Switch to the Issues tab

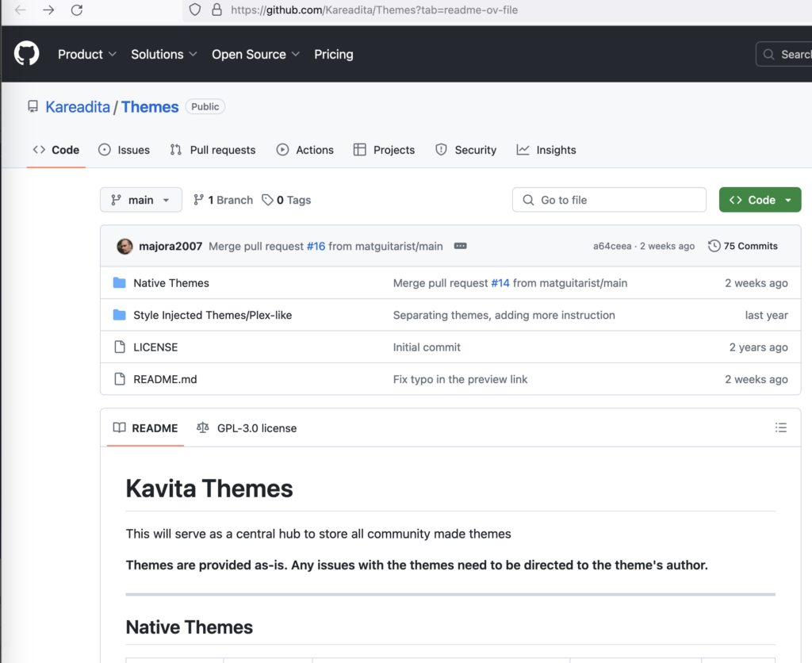124,150
